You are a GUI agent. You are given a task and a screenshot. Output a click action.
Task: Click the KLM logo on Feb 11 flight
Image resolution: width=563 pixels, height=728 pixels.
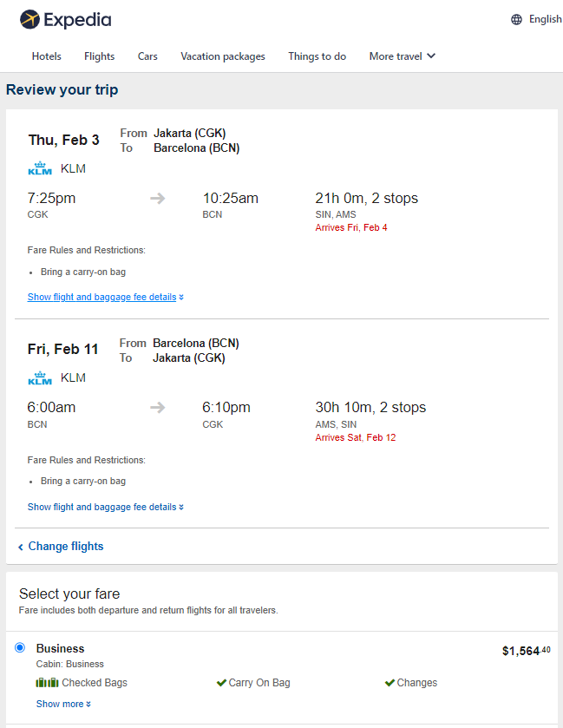(x=40, y=378)
